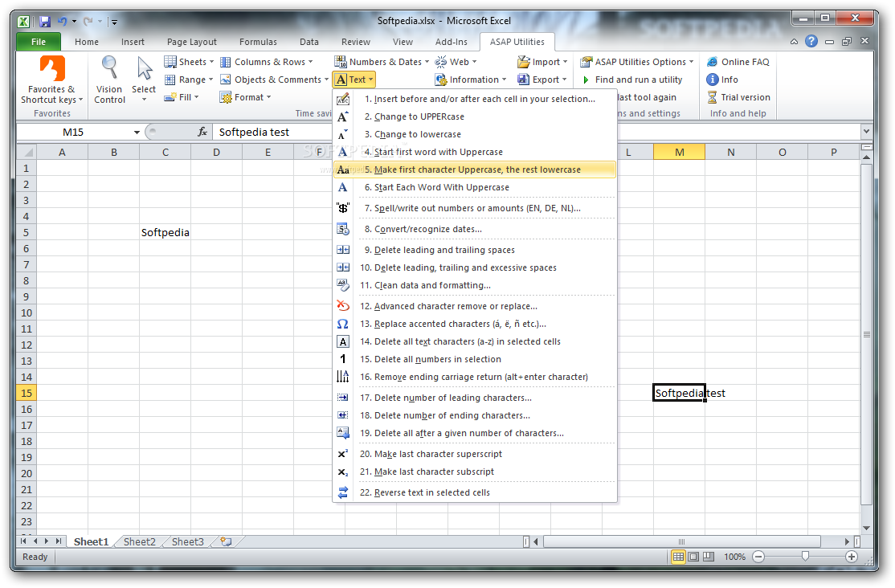
Task: Open Favorites & Shortcut keys orange icon
Action: point(52,68)
